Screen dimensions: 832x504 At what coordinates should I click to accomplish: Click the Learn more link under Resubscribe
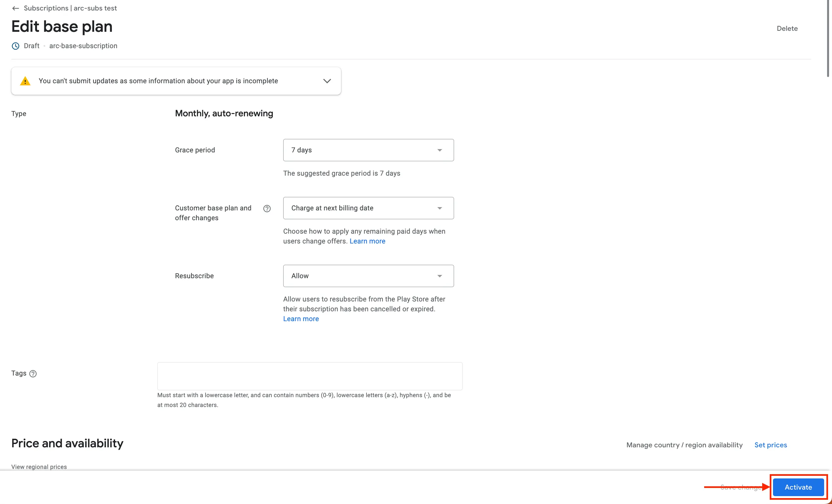(301, 319)
